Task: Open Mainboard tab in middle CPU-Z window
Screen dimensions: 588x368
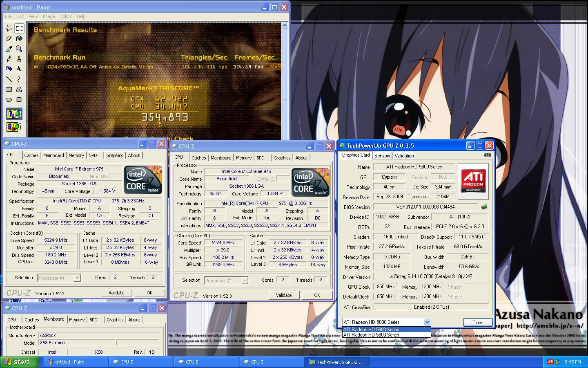Action: coord(221,158)
